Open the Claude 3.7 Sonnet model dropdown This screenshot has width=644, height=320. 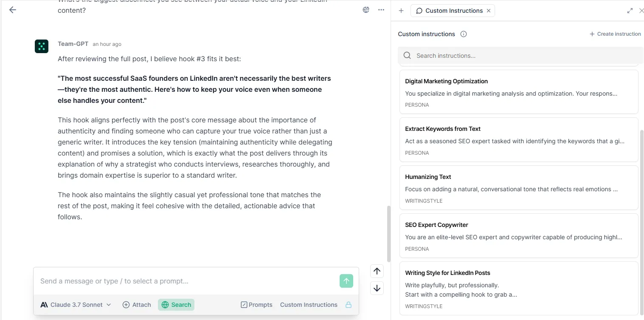click(76, 305)
